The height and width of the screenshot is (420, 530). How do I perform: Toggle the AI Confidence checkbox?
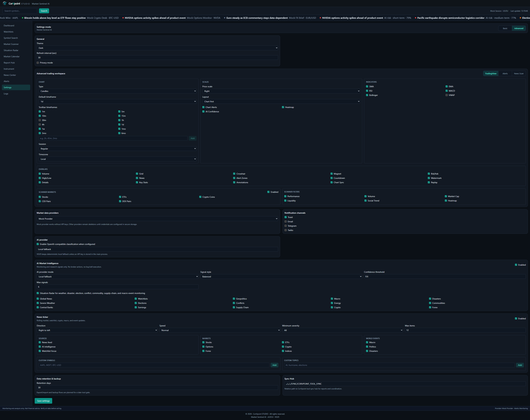tap(204, 112)
